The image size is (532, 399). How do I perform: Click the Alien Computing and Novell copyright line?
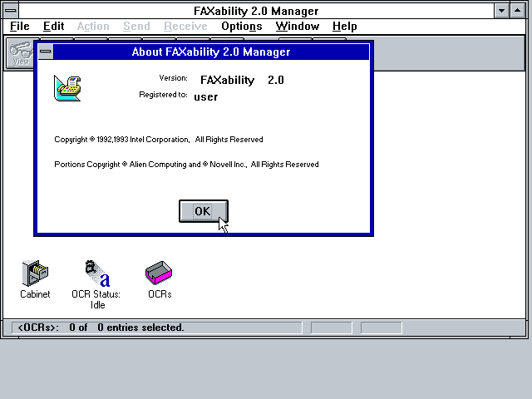click(x=186, y=165)
